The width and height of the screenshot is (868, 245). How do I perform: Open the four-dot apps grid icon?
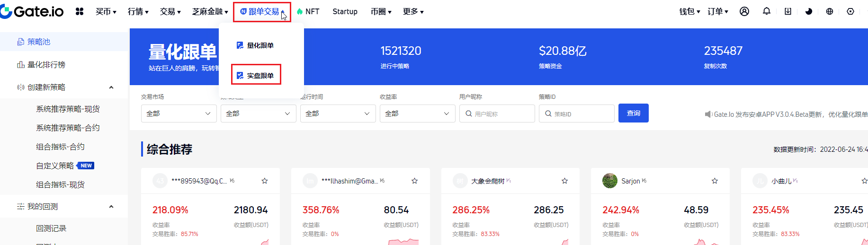80,11
